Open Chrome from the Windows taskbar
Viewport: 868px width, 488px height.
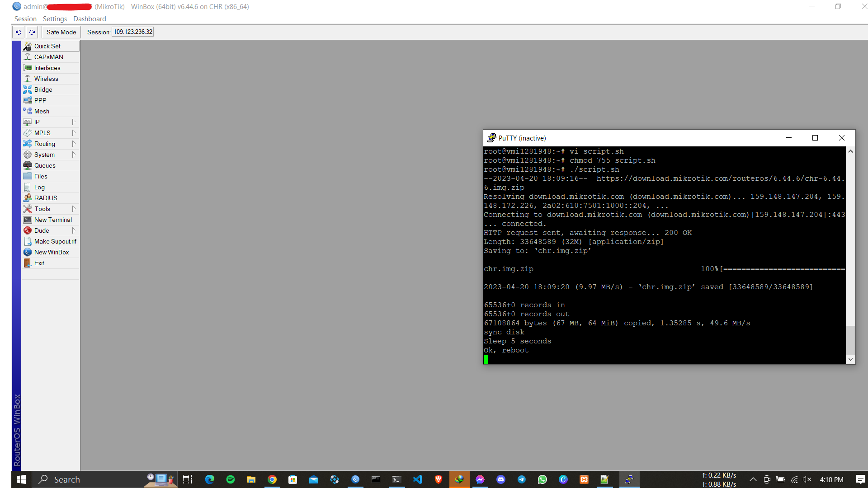272,479
